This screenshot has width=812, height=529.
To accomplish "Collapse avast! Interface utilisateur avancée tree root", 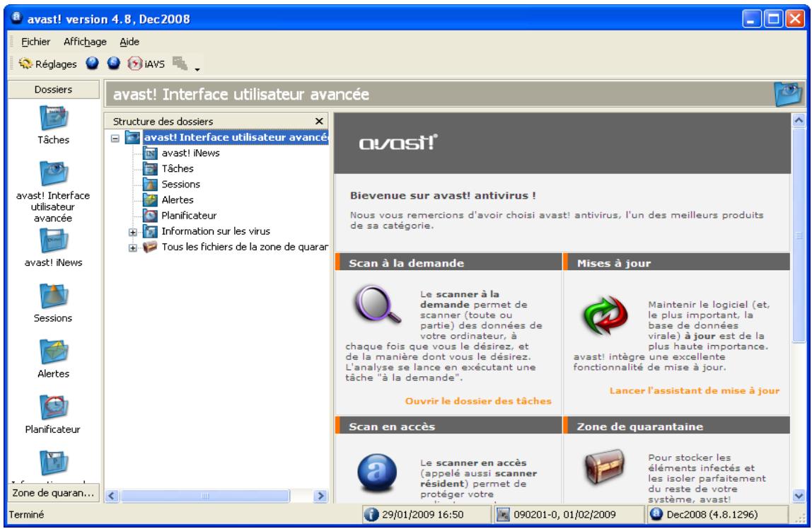I will (115, 138).
